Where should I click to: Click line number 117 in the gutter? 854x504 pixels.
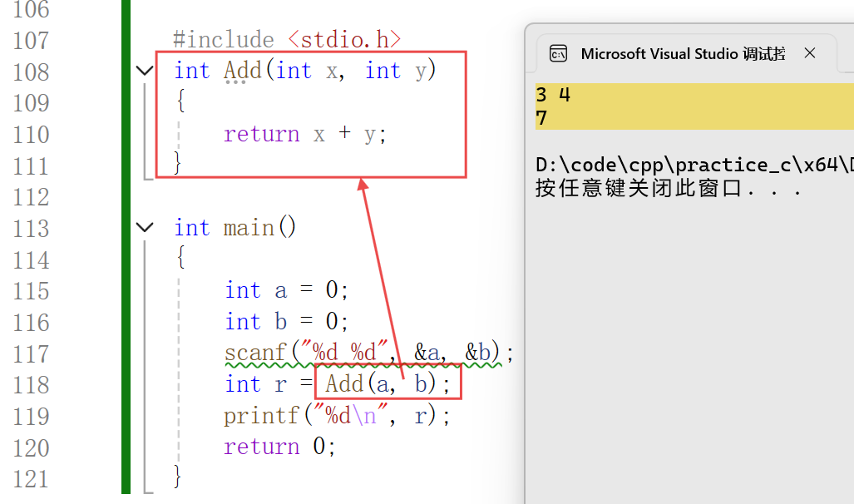point(31,354)
